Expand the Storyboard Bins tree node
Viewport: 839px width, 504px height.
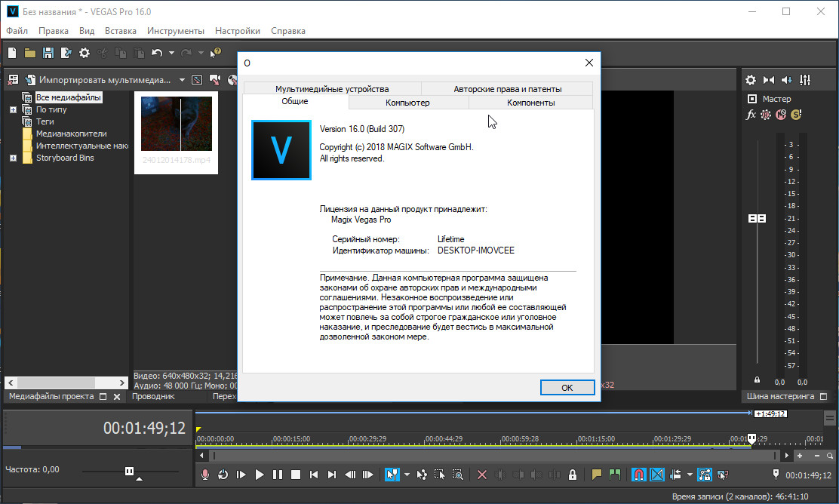point(13,158)
